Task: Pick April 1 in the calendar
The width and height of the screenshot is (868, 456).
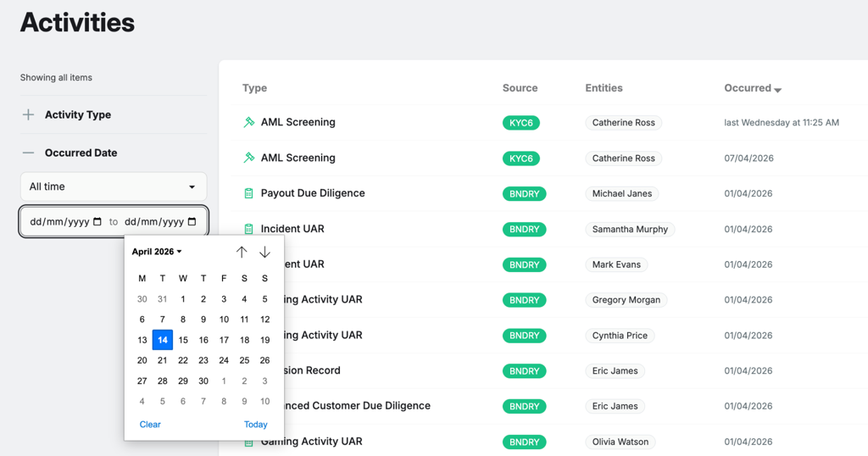Action: (x=183, y=299)
